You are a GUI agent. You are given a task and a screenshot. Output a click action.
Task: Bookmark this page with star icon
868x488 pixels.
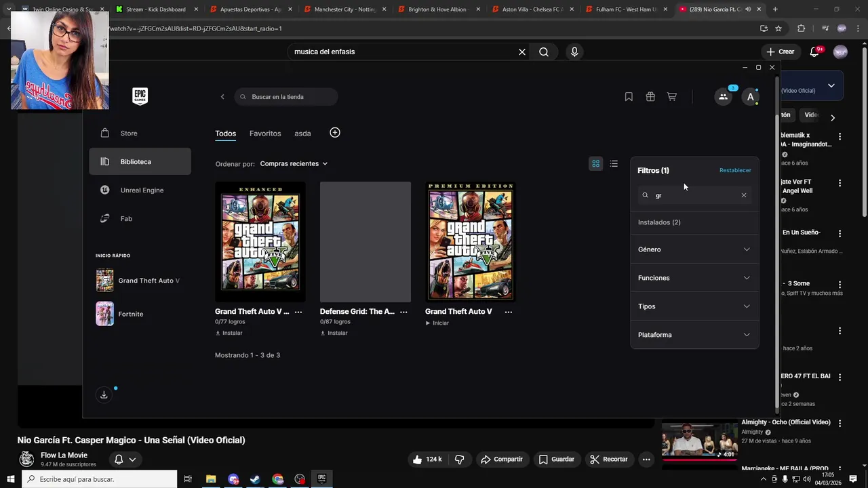pyautogui.click(x=778, y=28)
